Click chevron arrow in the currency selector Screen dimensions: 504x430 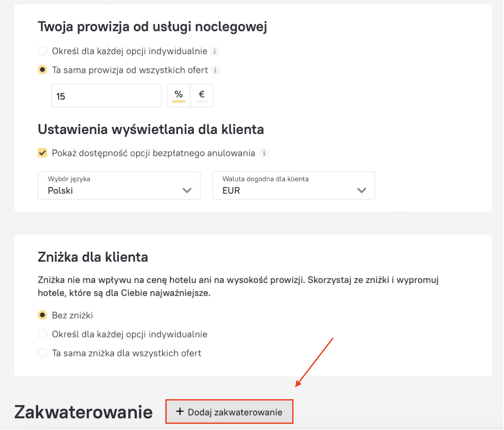[x=361, y=190]
